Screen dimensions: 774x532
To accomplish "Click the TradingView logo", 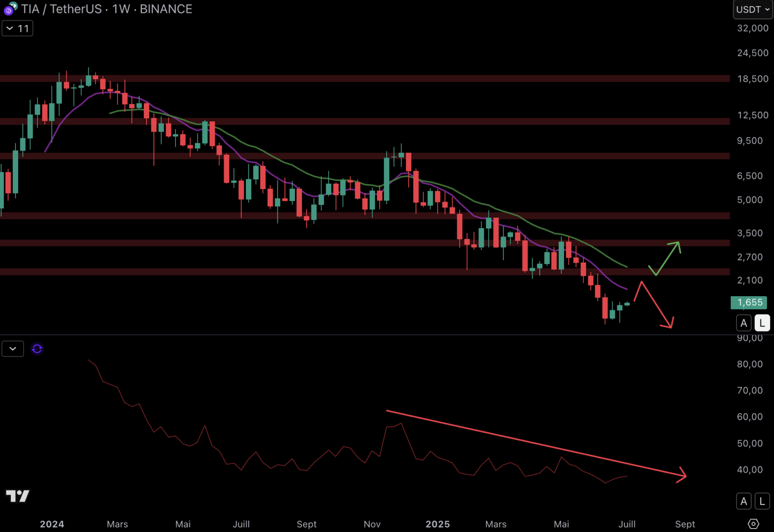I will [x=18, y=496].
